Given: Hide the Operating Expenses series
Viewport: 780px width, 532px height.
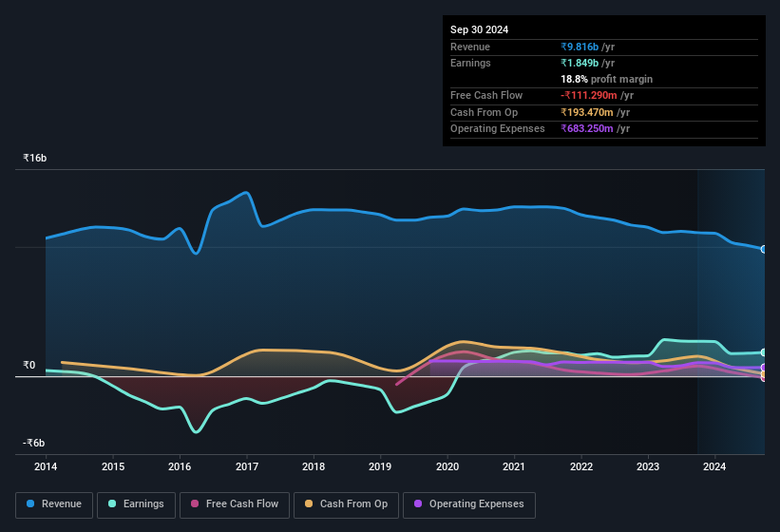Looking at the screenshot, I should [x=469, y=504].
